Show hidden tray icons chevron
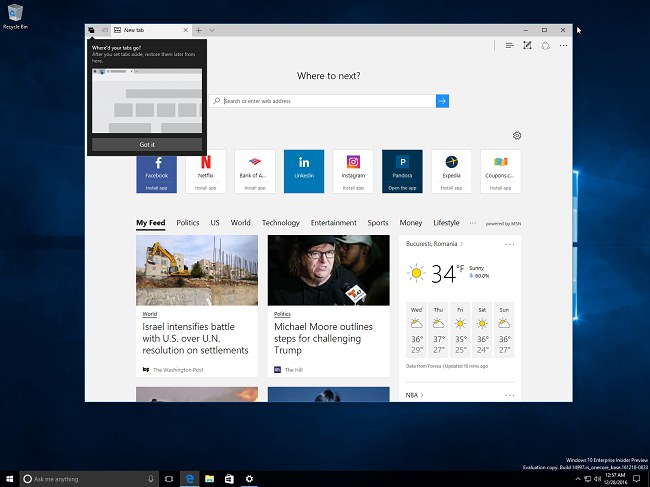Screen dimensions: 650x487 coord(578,479)
